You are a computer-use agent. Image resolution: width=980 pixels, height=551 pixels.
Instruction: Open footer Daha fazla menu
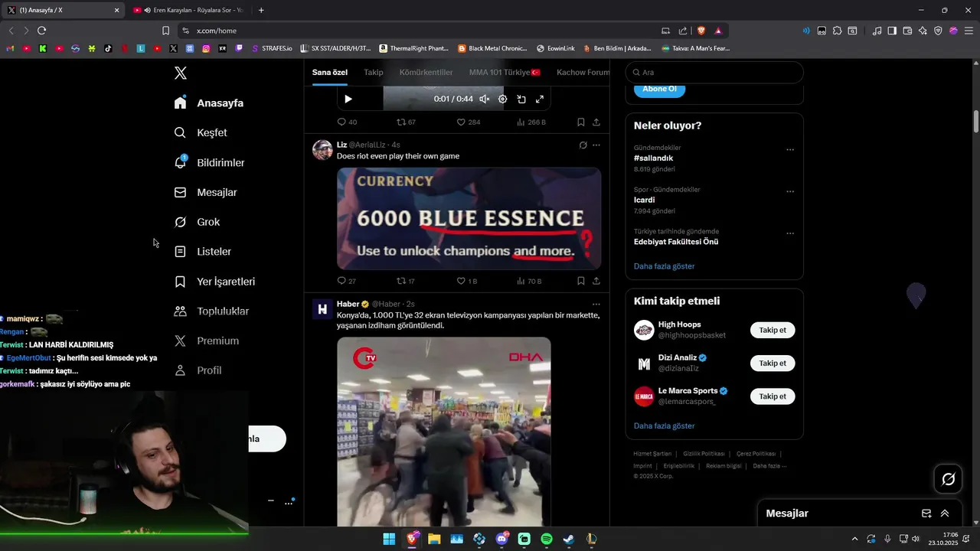point(769,466)
